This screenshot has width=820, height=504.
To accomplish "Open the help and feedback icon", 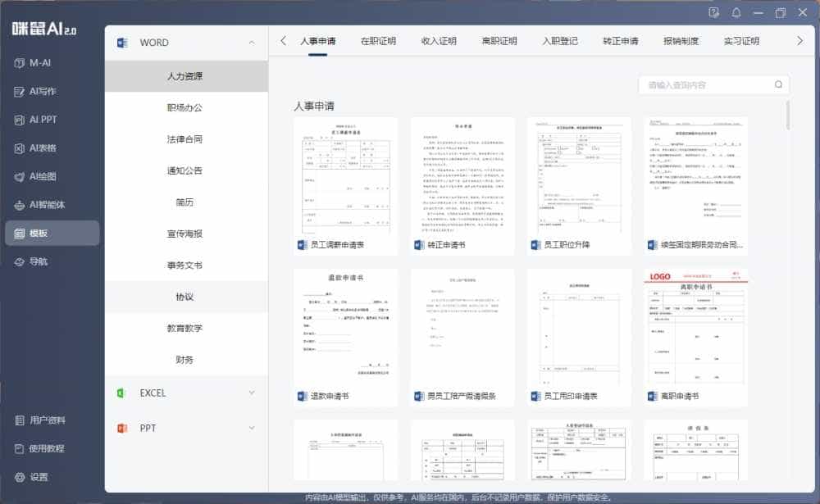I will click(714, 12).
